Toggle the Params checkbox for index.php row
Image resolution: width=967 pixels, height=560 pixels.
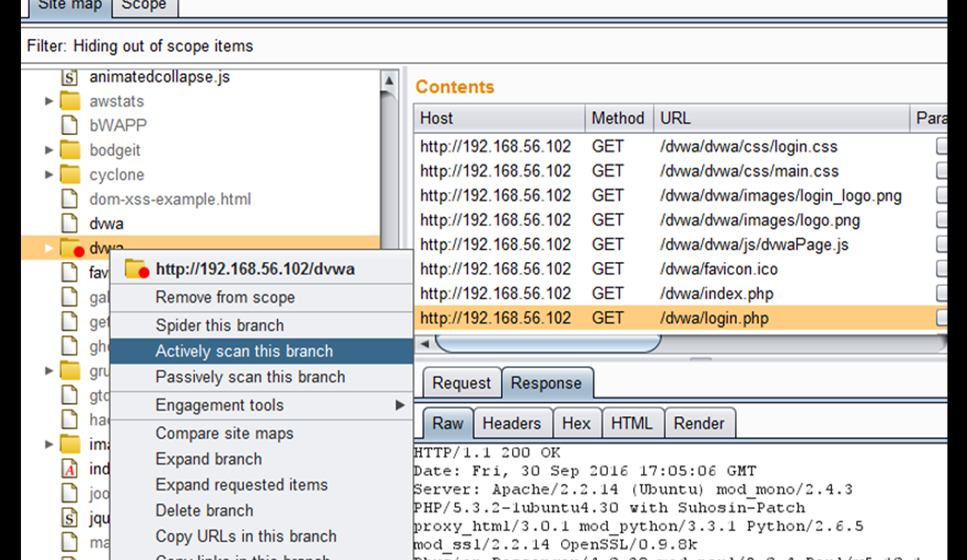pyautogui.click(x=941, y=293)
